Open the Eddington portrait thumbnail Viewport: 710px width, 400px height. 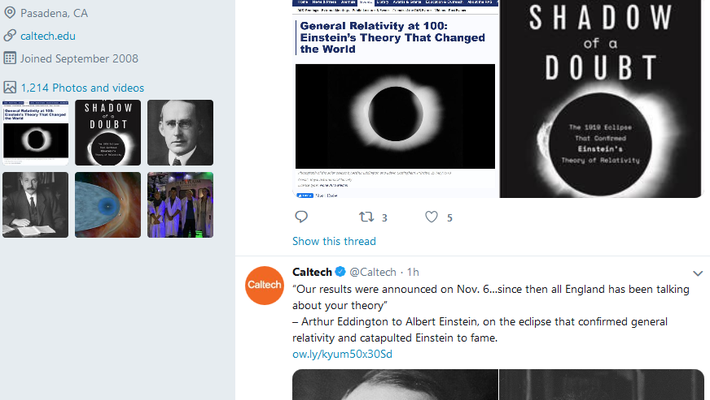(180, 132)
